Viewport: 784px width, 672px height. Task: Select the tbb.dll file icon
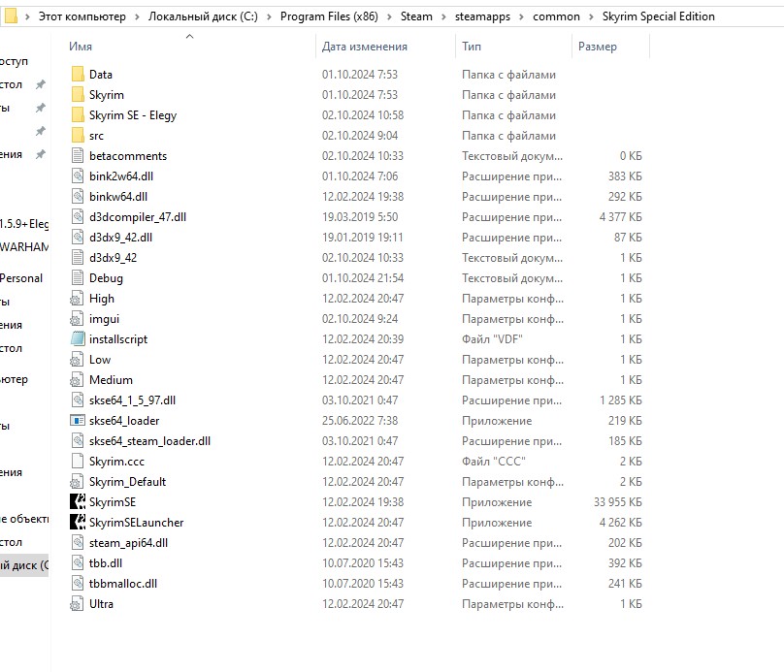78,563
